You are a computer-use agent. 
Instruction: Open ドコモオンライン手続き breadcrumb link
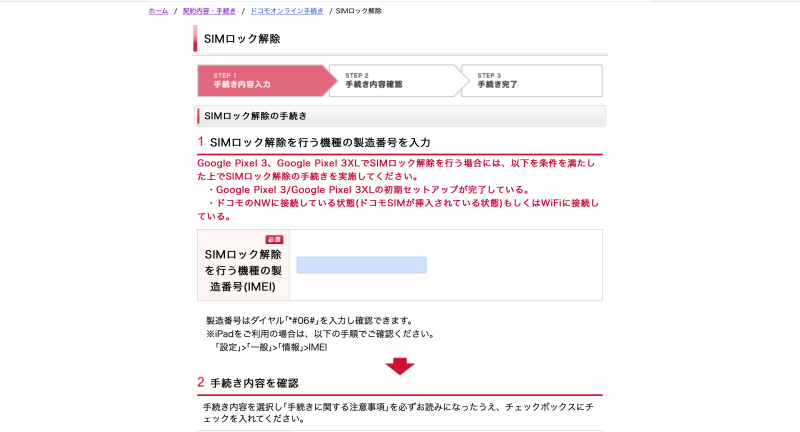point(287,11)
